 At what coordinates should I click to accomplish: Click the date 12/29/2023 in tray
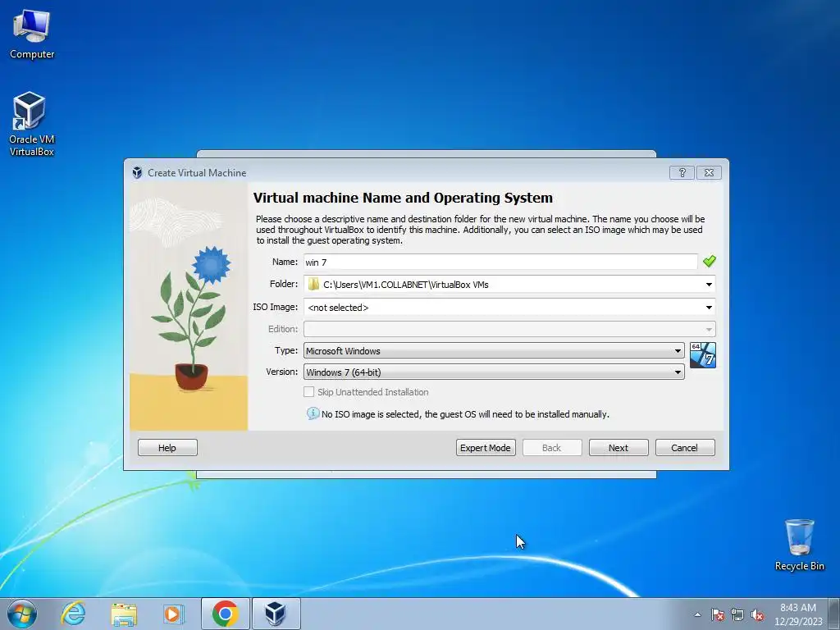798,622
